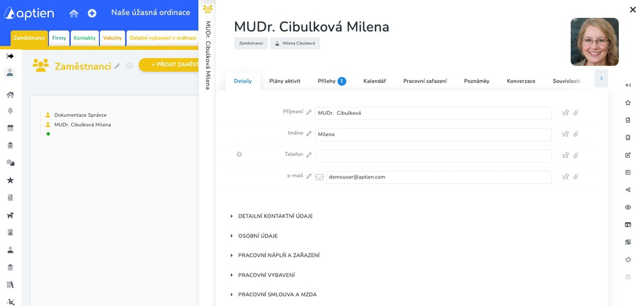
Task: Open the chart report icon in left sidebar
Action: click(10, 232)
